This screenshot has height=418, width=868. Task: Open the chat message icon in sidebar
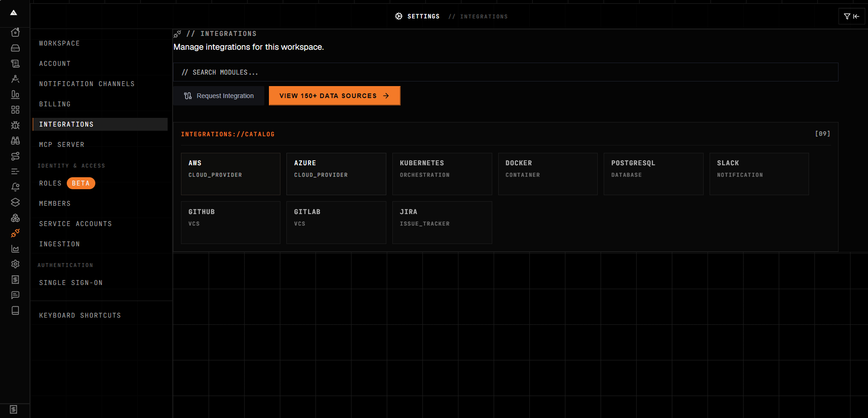(15, 295)
